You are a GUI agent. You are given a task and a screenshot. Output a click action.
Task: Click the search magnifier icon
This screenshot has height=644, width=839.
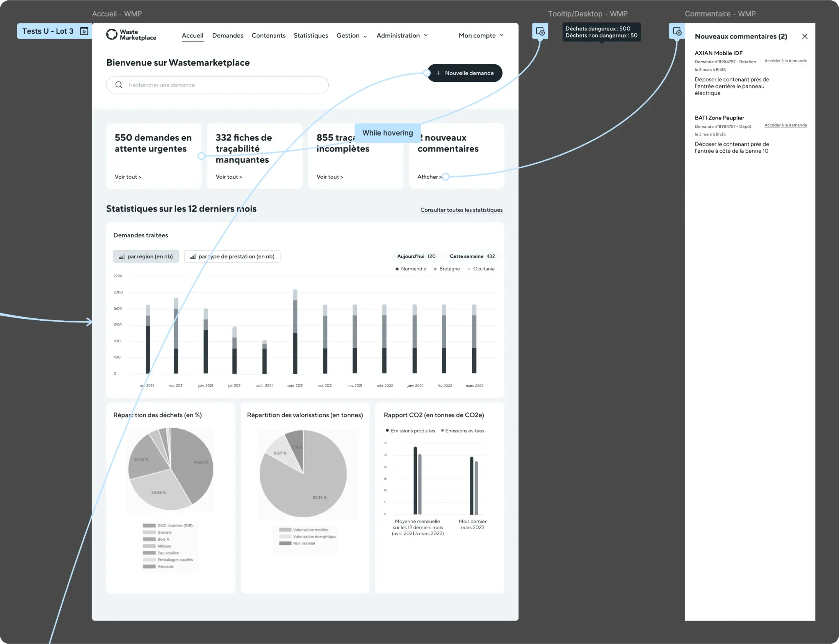tap(119, 85)
